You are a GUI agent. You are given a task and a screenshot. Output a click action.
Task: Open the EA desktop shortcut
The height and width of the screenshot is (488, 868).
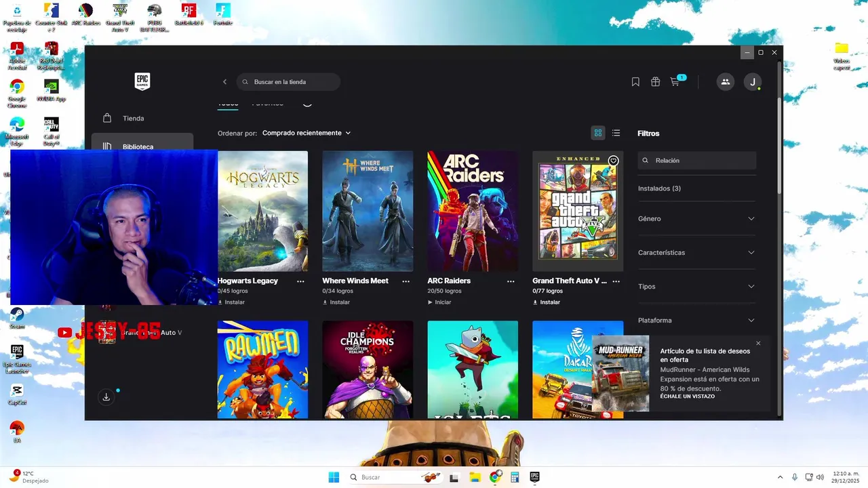(x=17, y=432)
